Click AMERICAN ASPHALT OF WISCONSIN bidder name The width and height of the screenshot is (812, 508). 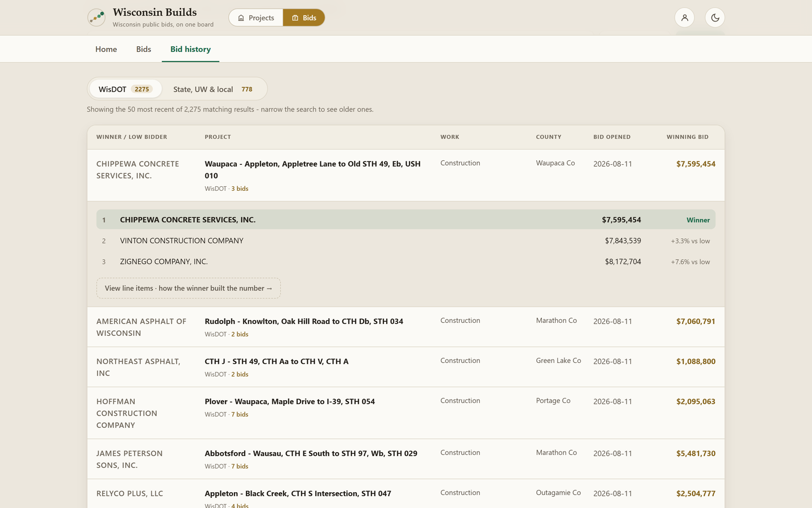pos(141,327)
